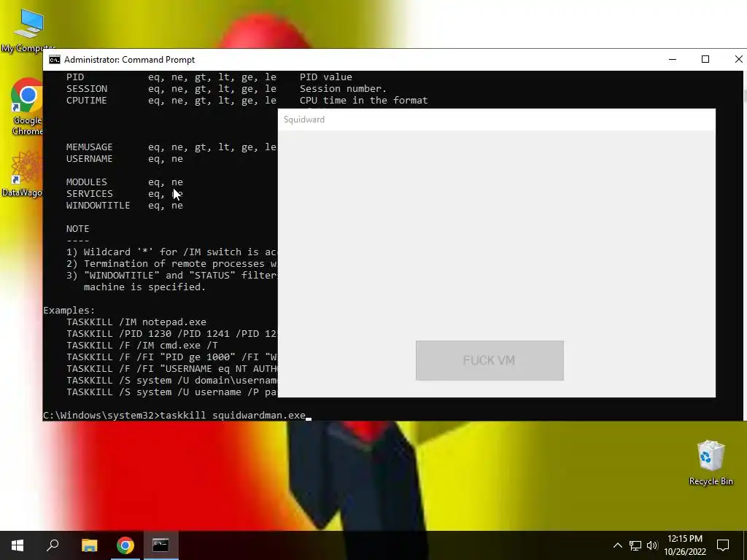Click 'machine is specified.' note line
This screenshot has height=560, width=747.
point(144,287)
